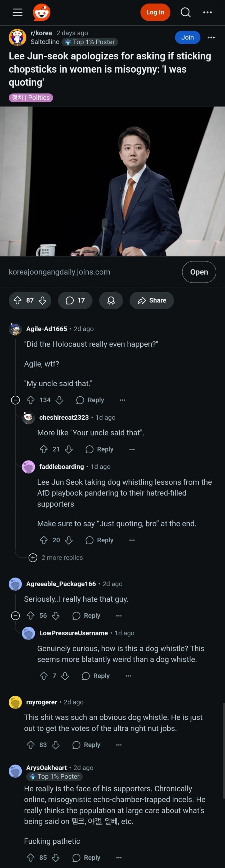Open the hamburger navigation menu
Viewport: 225px width, 868px height.
click(x=17, y=12)
